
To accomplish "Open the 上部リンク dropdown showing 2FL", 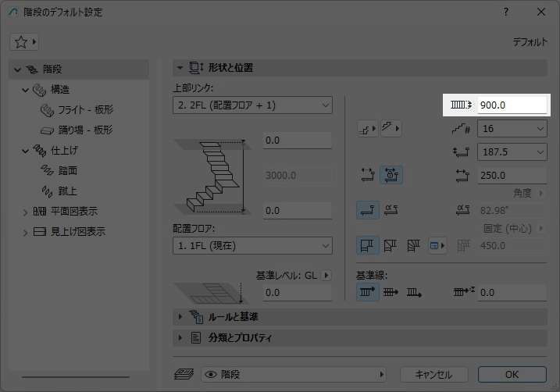I will (x=251, y=105).
